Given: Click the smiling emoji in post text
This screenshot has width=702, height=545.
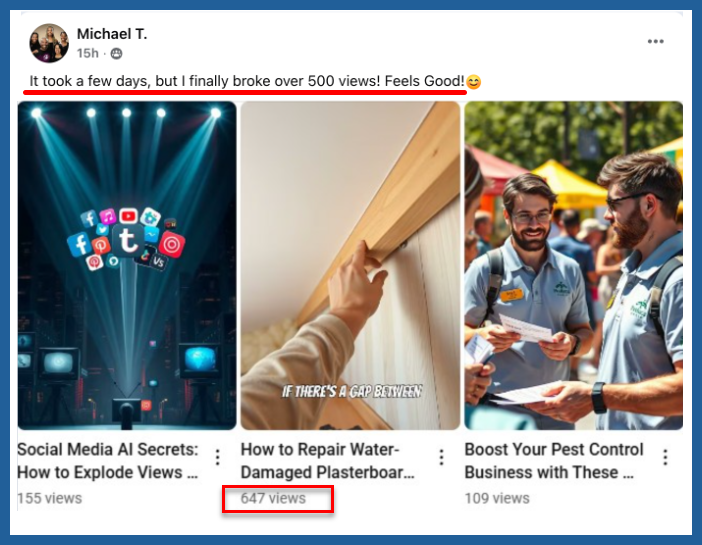Looking at the screenshot, I should 474,82.
